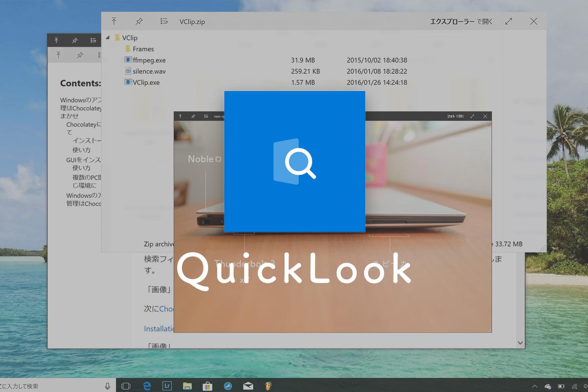Click date 2016/01/26 14:24:18

[377, 82]
